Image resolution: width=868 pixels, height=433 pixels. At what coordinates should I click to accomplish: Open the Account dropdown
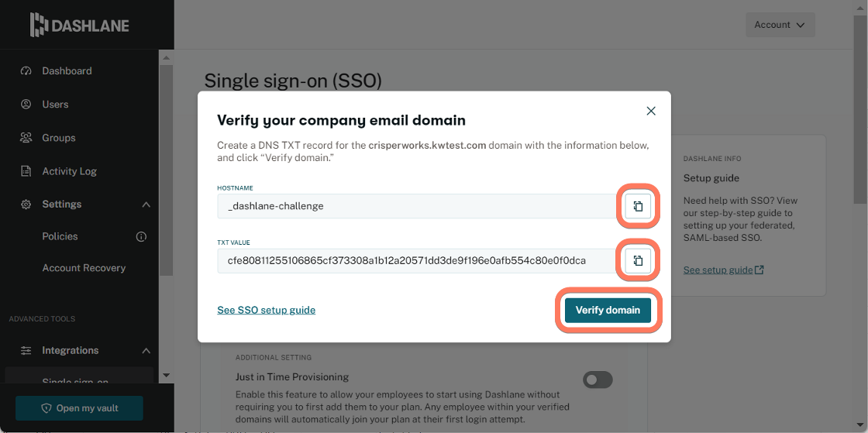(780, 25)
